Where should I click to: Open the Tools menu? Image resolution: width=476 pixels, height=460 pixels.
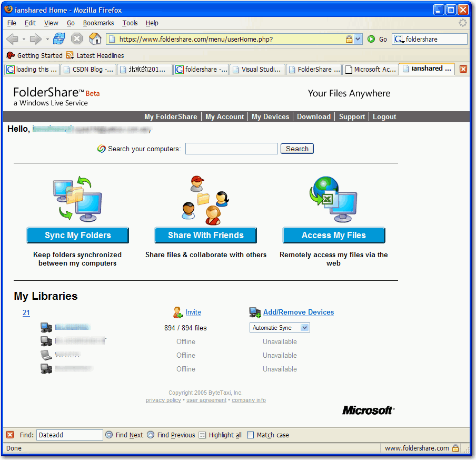pos(130,23)
